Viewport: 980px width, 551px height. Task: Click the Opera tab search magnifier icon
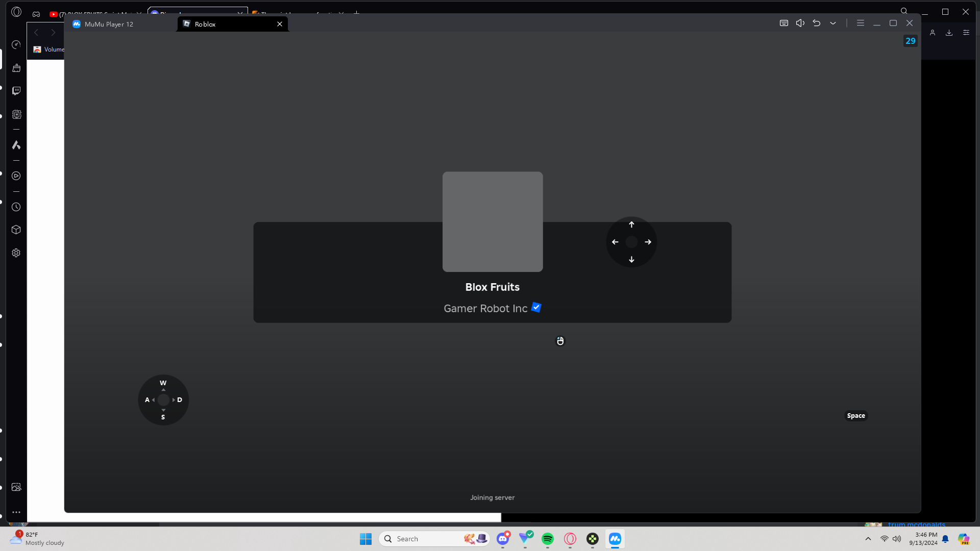[x=904, y=11]
